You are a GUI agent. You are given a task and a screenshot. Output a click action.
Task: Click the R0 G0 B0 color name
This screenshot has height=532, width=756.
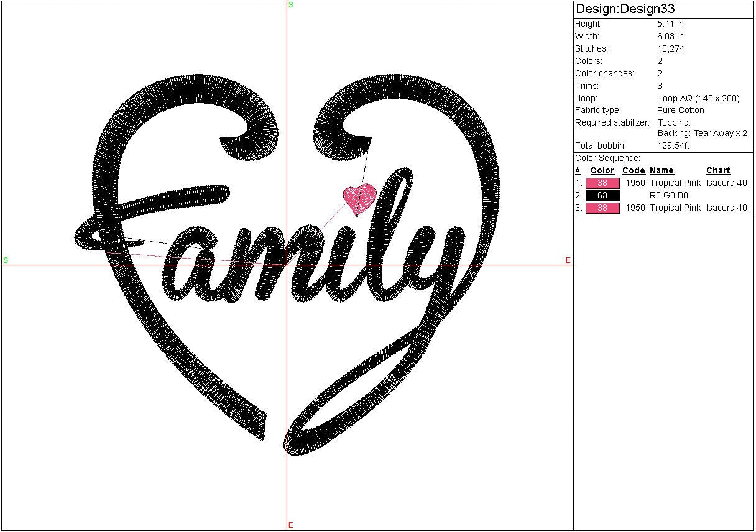pos(668,196)
